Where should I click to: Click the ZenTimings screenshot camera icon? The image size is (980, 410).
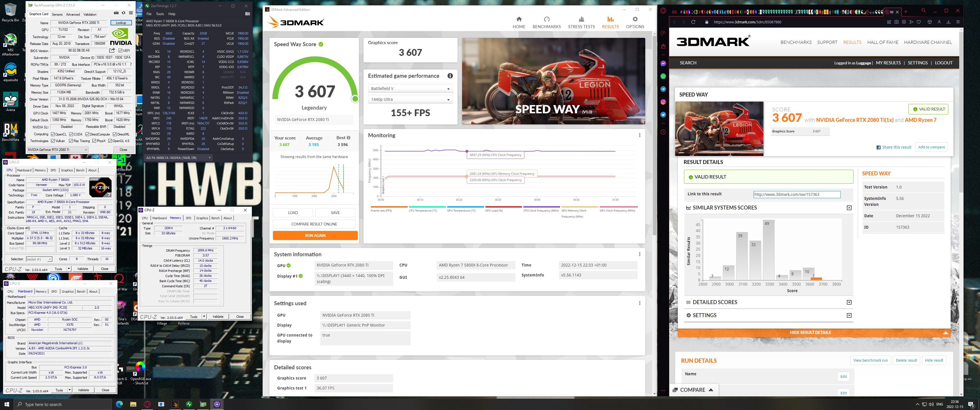pyautogui.click(x=247, y=14)
